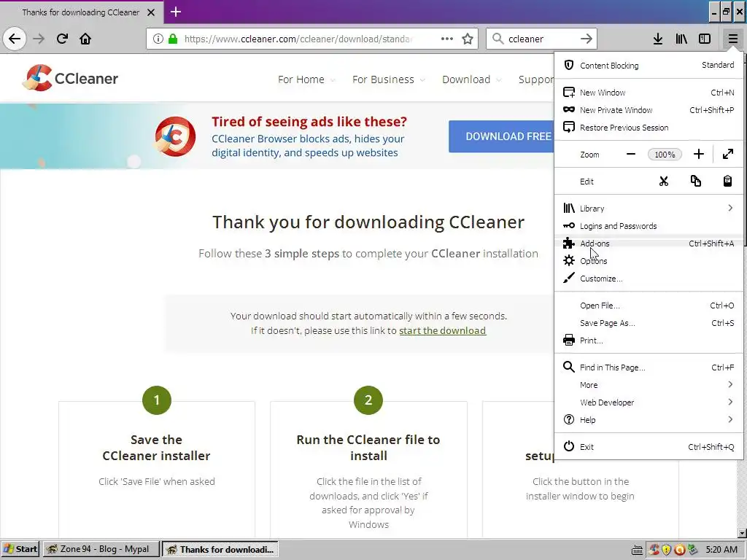The height and width of the screenshot is (560, 747).
Task: Click the DOWNLOAD FREE banner button
Action: (501, 136)
